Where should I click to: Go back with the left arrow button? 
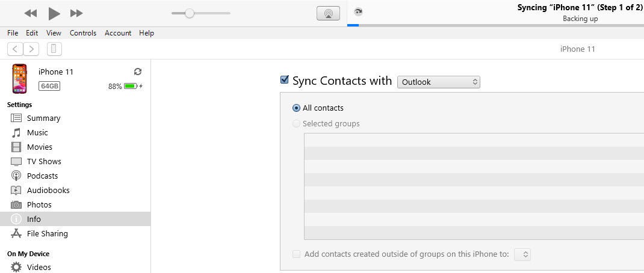[x=15, y=49]
